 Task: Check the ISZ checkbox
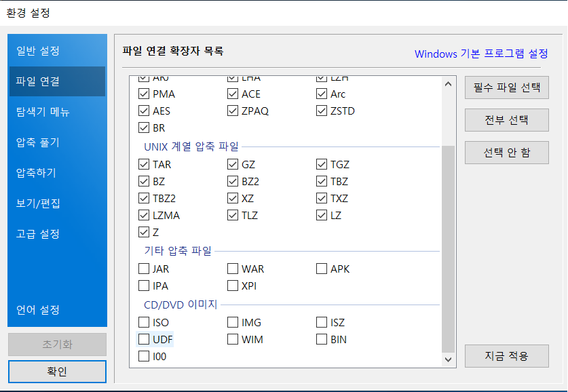coord(322,322)
